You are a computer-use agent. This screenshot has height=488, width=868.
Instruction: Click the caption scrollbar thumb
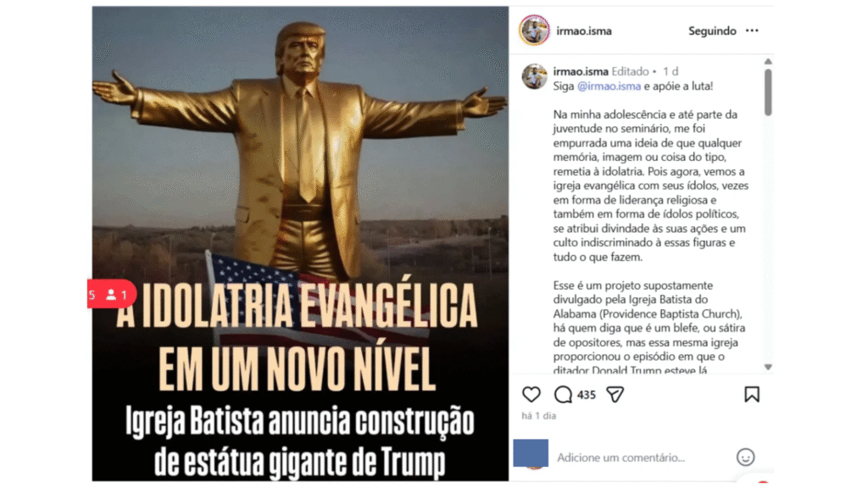[x=768, y=91]
